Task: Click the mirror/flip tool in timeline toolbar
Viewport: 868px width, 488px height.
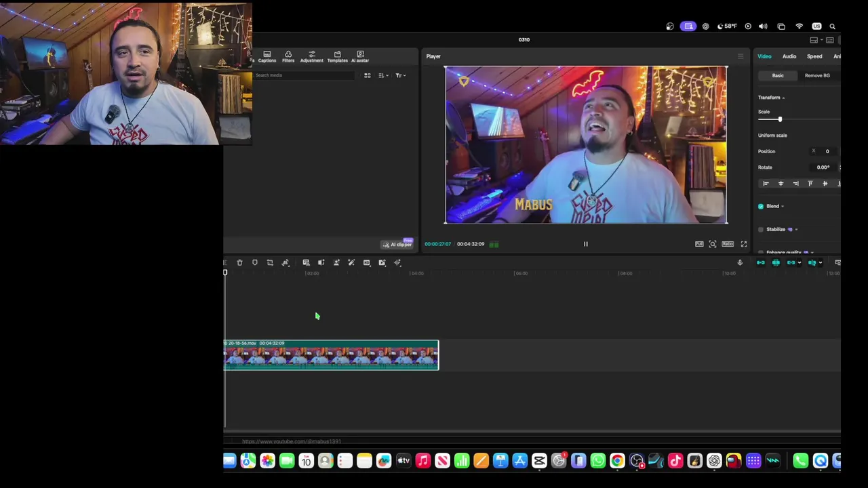Action: click(x=285, y=263)
